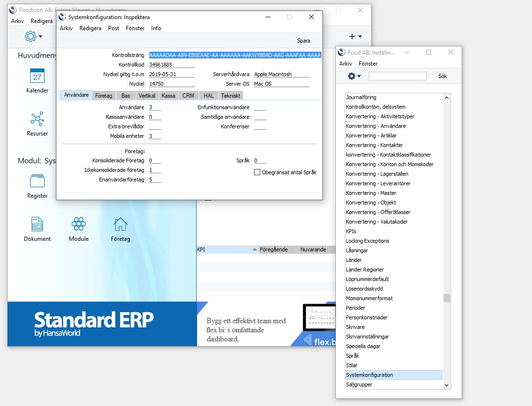Select Säljgrupper in the list
This screenshot has width=532, height=406.
coord(394,384)
